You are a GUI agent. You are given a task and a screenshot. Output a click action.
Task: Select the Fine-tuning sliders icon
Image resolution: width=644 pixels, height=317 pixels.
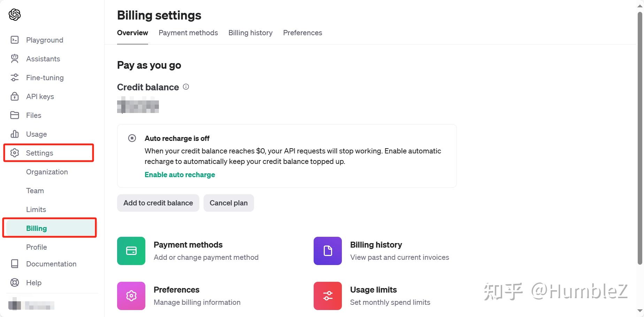[x=15, y=78]
